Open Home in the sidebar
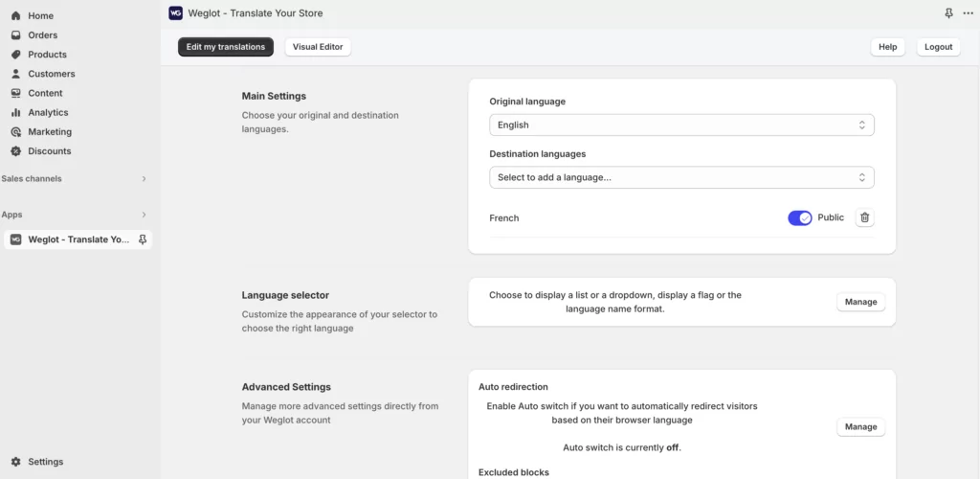The height and width of the screenshot is (479, 980). point(40,15)
